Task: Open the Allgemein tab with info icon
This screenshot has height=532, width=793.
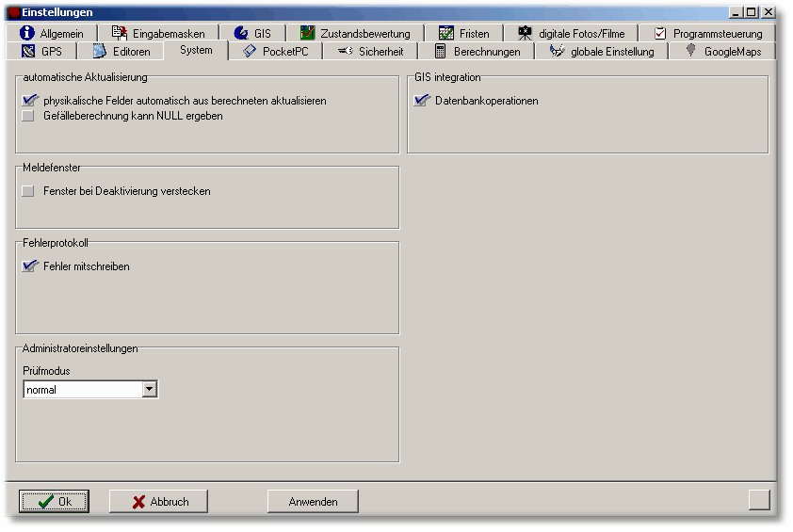Action: click(x=27, y=33)
